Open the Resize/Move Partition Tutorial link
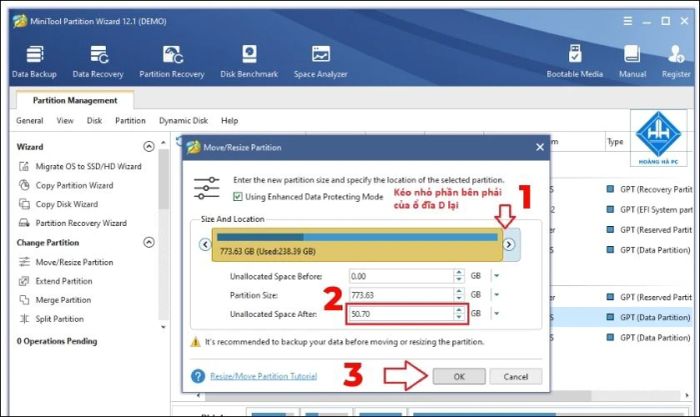 click(263, 376)
